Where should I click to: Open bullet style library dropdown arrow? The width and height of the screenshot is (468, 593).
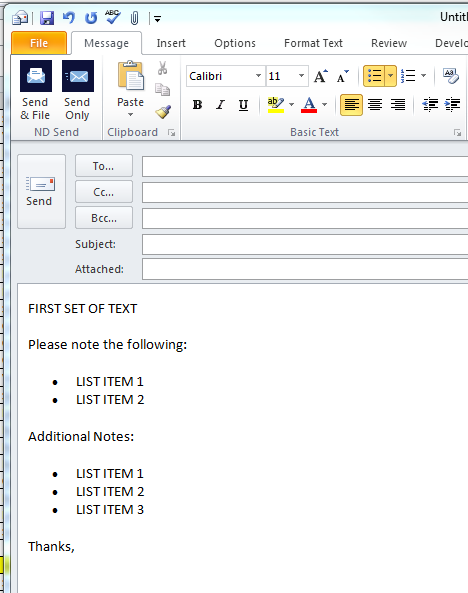coord(390,76)
